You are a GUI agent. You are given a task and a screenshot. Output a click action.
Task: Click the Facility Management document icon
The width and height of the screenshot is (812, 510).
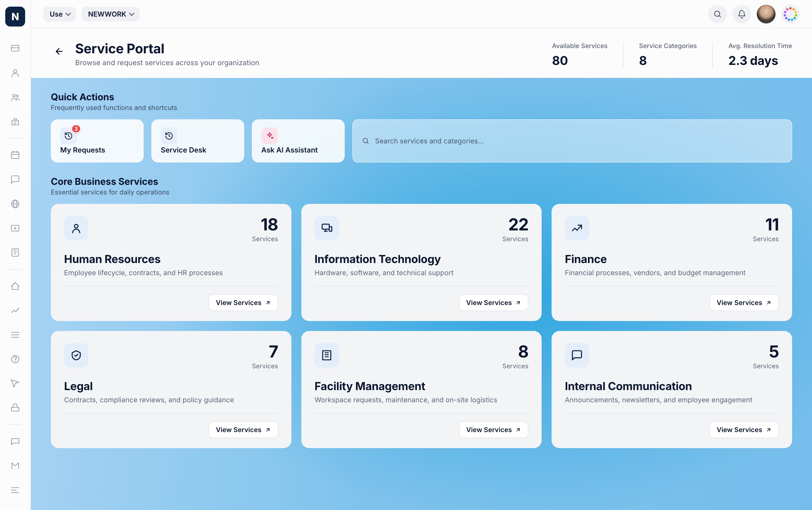tap(326, 355)
